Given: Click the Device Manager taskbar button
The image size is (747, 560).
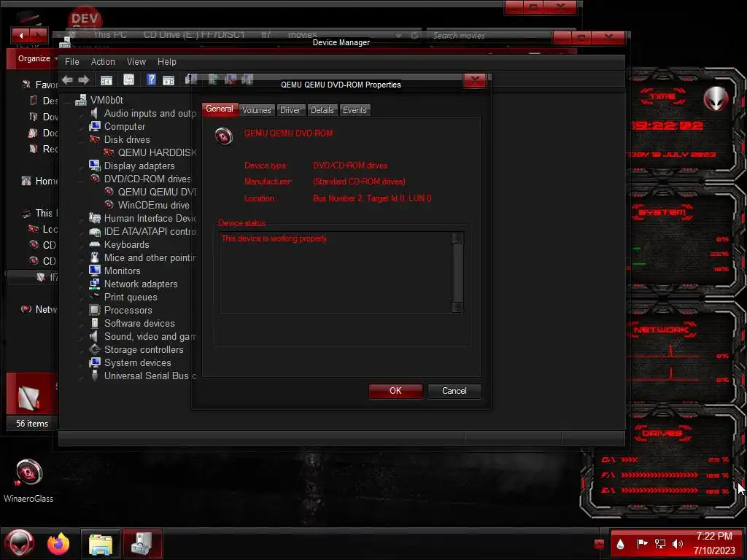Looking at the screenshot, I should pos(142,544).
